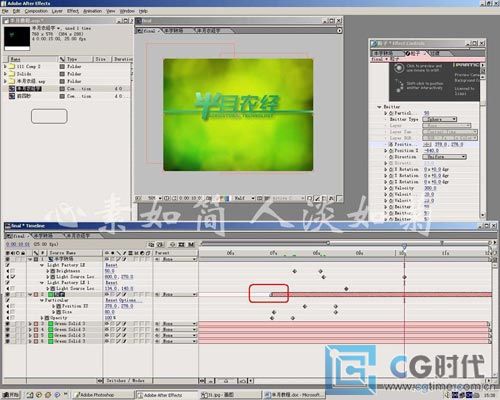The height and width of the screenshot is (400, 500).
Task: Open the magnification ratio dropdown in Comp viewer
Action: tap(155, 198)
